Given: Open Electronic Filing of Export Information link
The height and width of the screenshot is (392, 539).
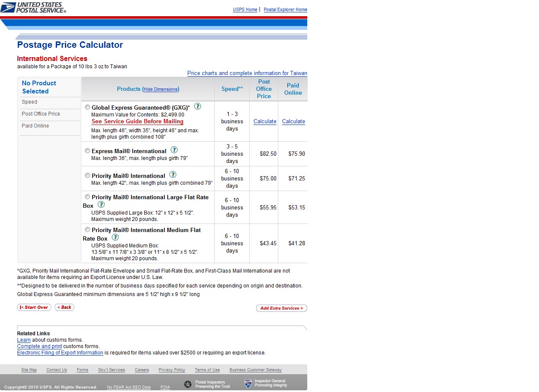Looking at the screenshot, I should coord(60,353).
